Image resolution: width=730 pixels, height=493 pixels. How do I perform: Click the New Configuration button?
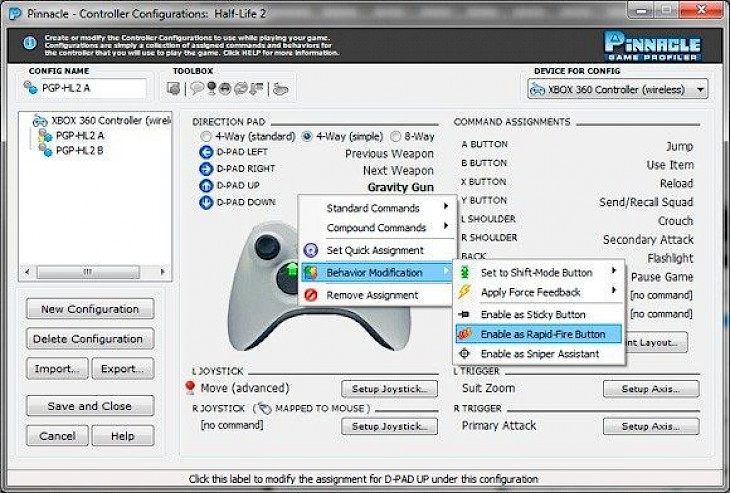[x=90, y=309]
